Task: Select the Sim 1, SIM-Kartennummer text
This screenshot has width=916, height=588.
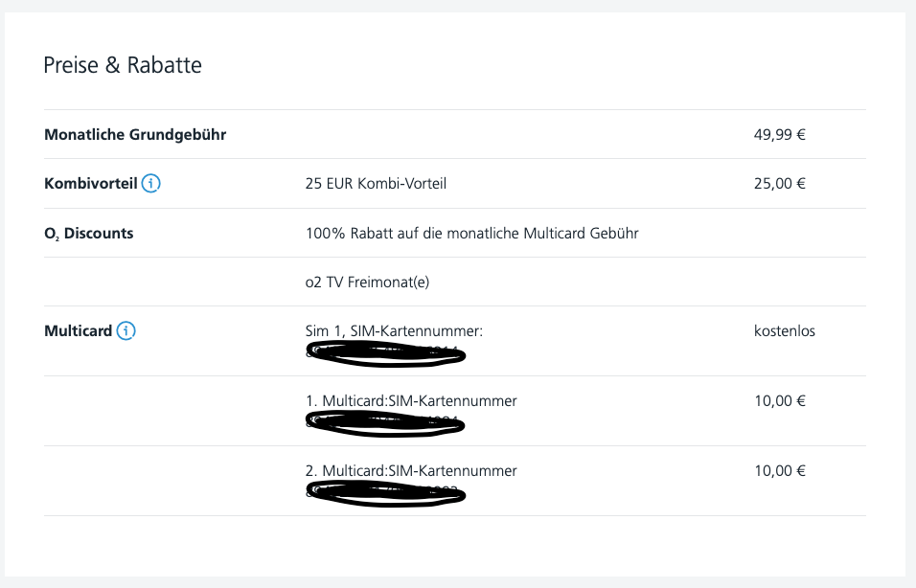Action: coord(393,331)
